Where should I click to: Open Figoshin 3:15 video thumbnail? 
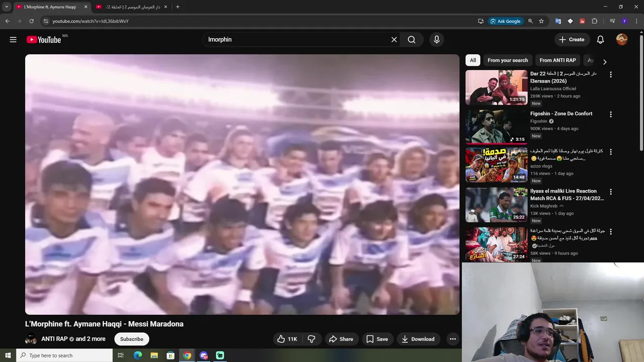(x=496, y=128)
